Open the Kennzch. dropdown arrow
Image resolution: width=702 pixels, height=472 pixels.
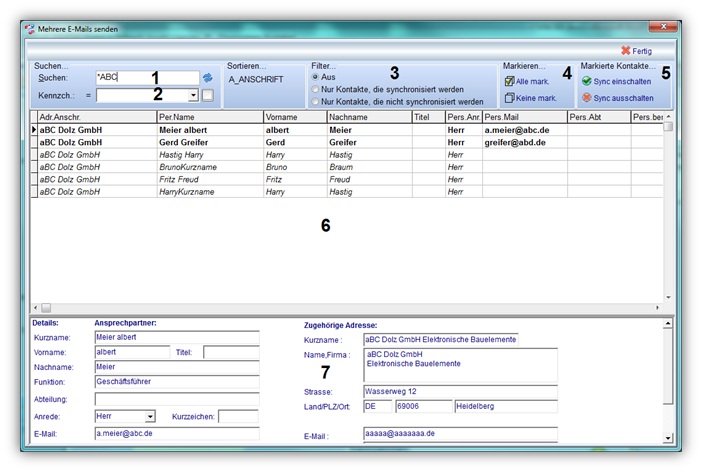pyautogui.click(x=193, y=95)
